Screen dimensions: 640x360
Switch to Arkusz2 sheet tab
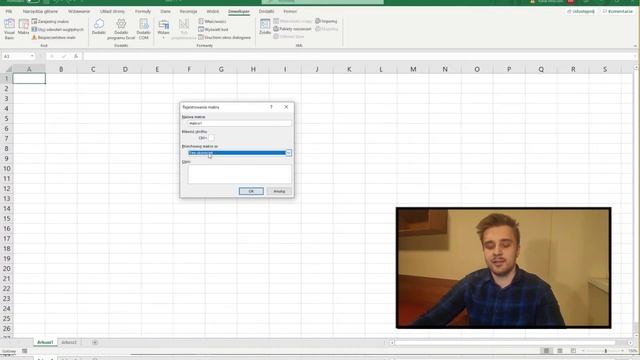coord(69,342)
